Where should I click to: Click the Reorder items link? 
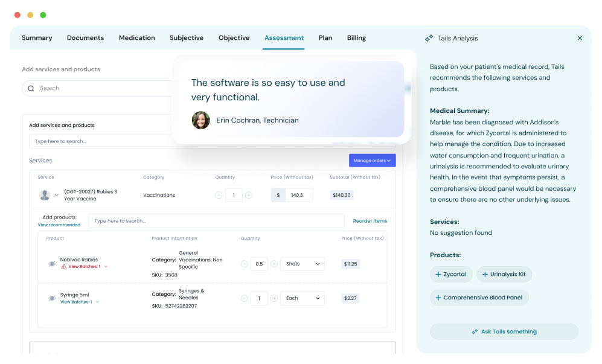(x=370, y=221)
